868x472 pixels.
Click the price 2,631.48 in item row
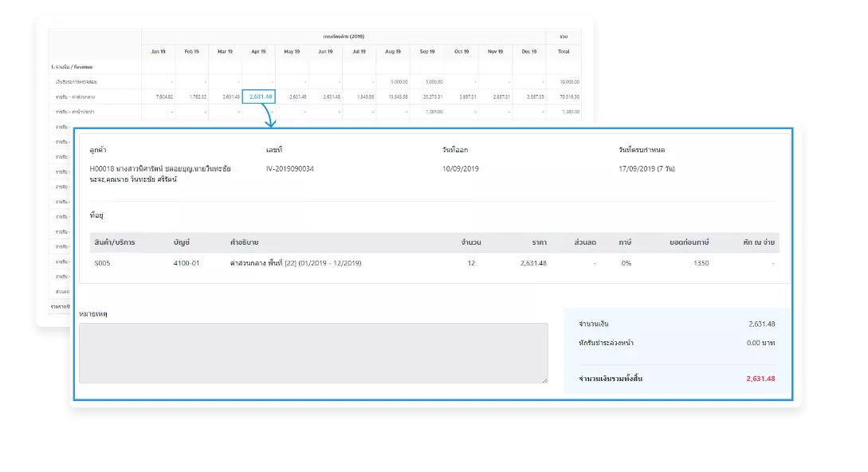coord(533,263)
